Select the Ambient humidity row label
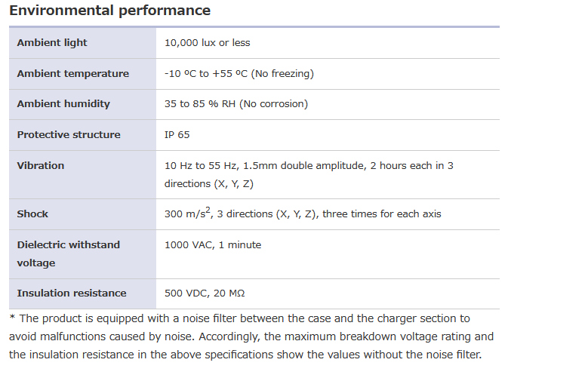This screenshot has height=381, width=588. pyautogui.click(x=63, y=104)
